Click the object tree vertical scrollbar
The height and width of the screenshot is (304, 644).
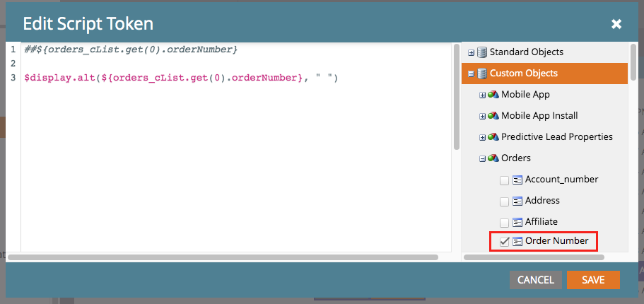point(633,62)
